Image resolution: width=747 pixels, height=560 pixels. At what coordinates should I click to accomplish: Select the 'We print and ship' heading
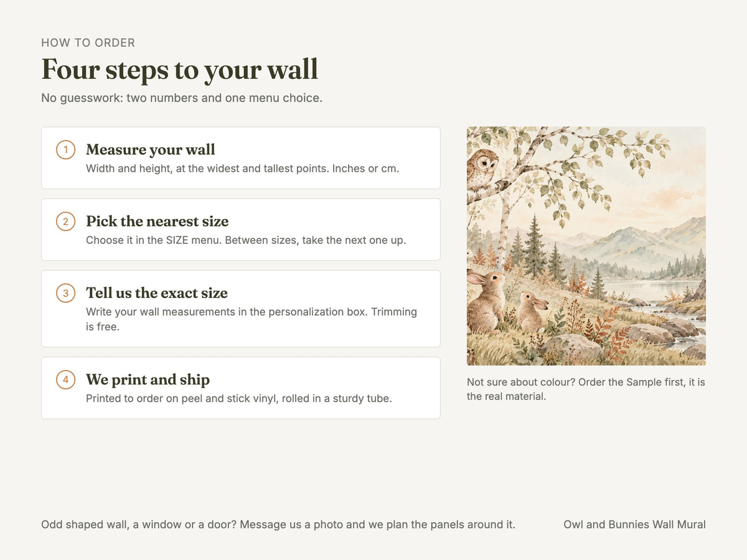click(148, 380)
